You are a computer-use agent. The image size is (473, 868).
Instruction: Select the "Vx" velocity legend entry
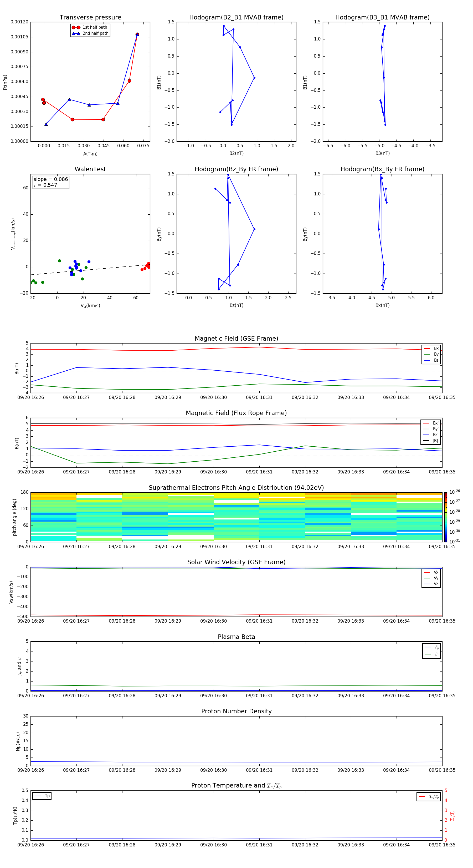click(431, 572)
